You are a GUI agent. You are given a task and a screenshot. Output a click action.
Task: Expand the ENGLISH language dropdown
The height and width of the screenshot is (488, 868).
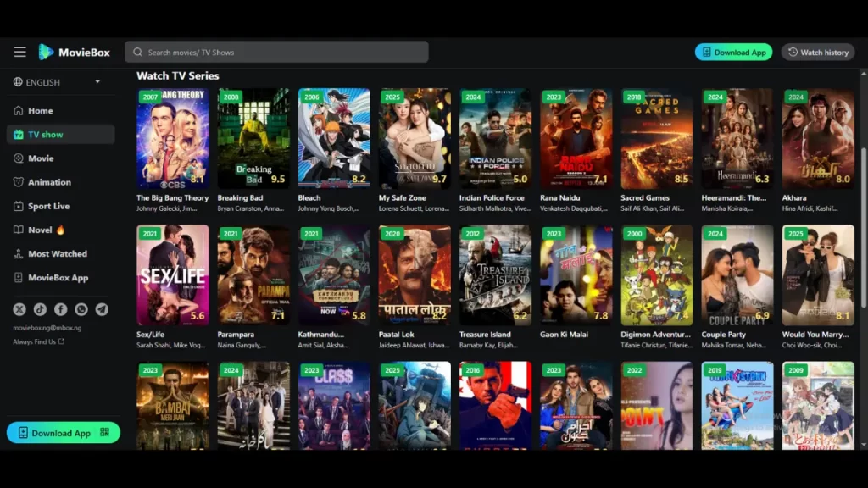coord(97,82)
